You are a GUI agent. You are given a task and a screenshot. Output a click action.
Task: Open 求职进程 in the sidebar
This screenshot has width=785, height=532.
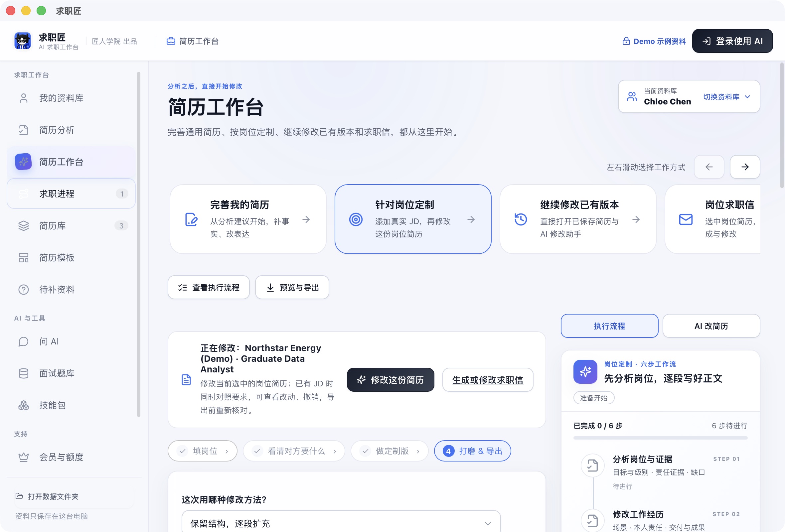[71, 194]
